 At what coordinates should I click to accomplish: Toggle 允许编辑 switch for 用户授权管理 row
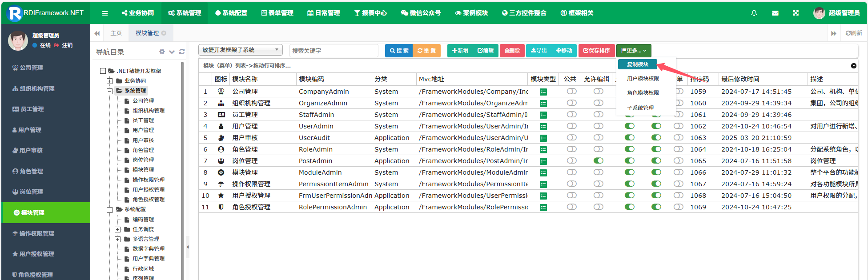[x=599, y=195]
